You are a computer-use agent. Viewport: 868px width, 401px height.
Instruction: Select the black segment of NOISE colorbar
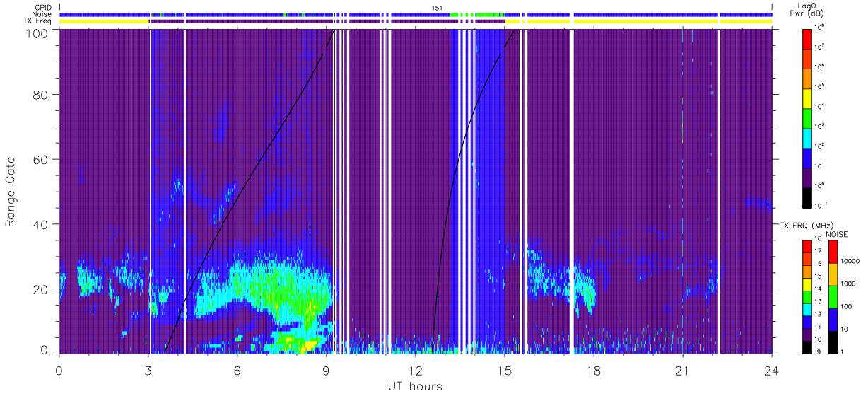point(833,341)
